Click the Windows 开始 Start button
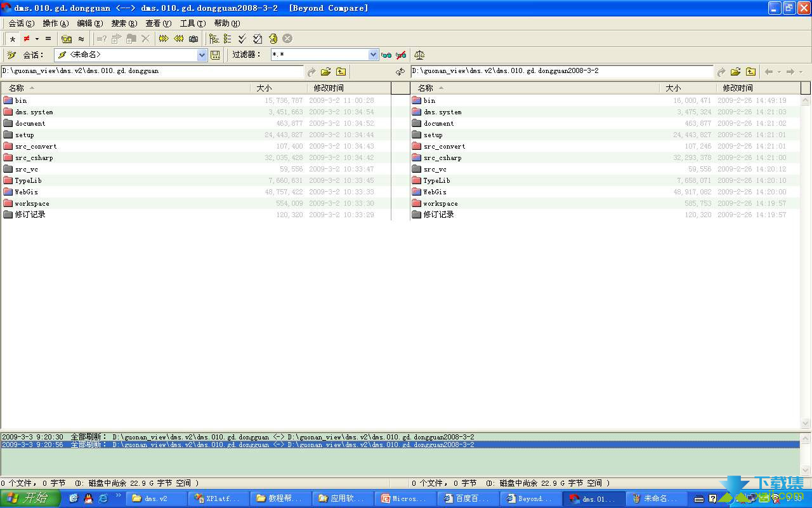This screenshot has width=812, height=508. (30, 498)
